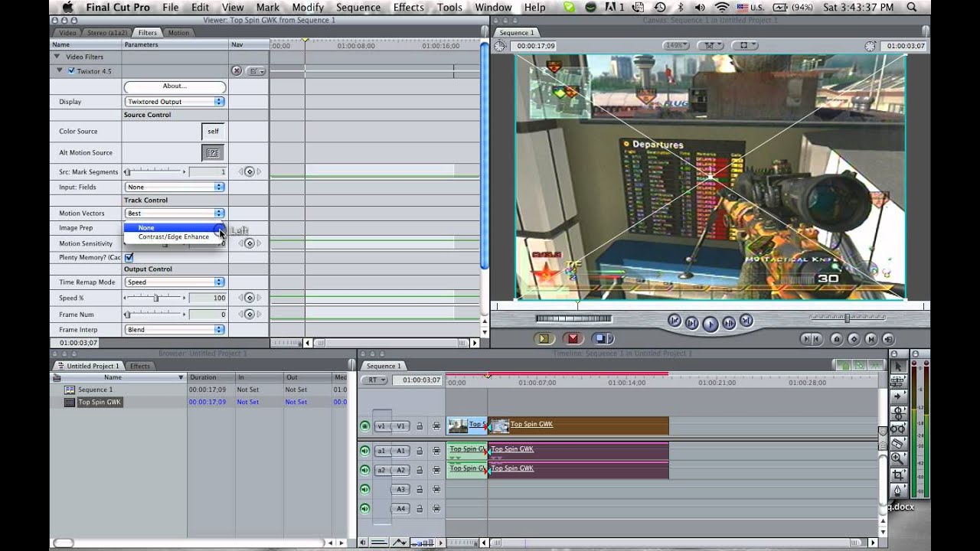Select the Zoom magnifier tool

click(x=898, y=458)
